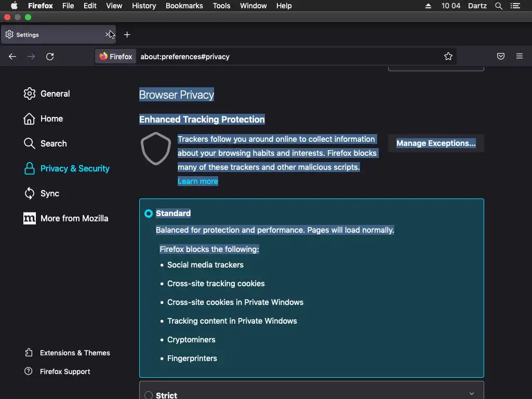
Task: Reload the current page
Action: pyautogui.click(x=50, y=56)
